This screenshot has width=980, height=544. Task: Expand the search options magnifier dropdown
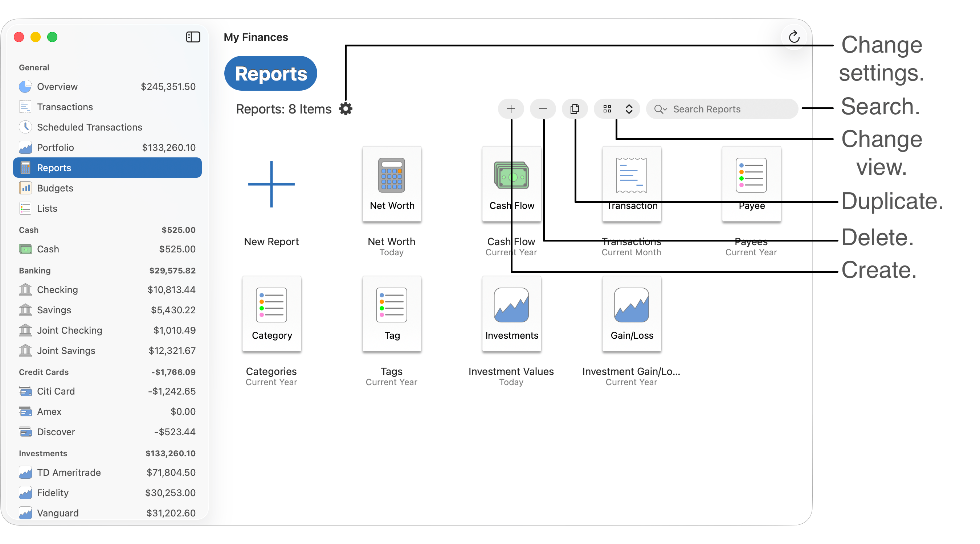pos(660,109)
